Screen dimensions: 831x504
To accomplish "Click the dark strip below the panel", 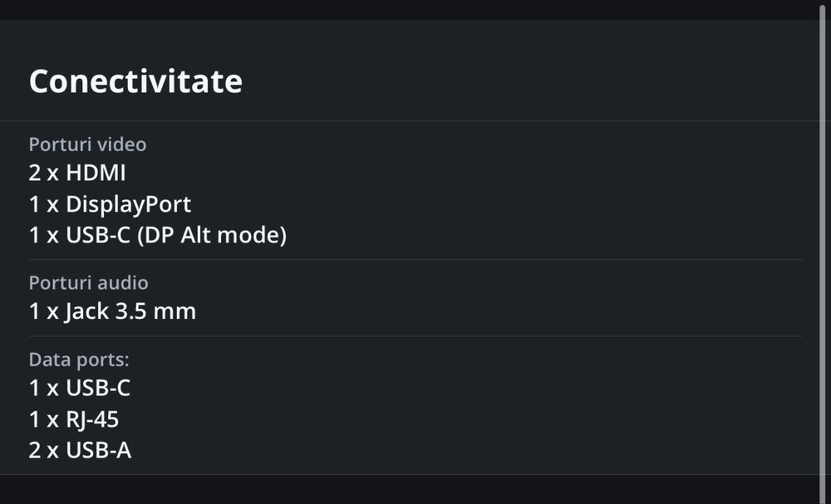I will tap(415, 490).
